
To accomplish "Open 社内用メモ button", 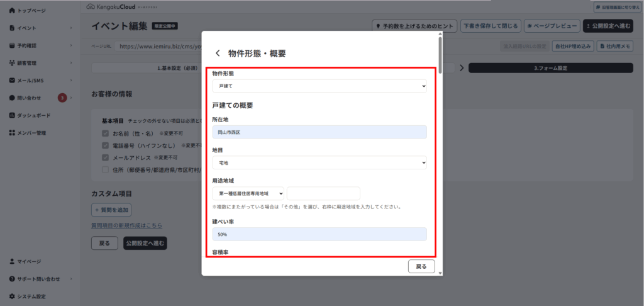I will pyautogui.click(x=615, y=47).
